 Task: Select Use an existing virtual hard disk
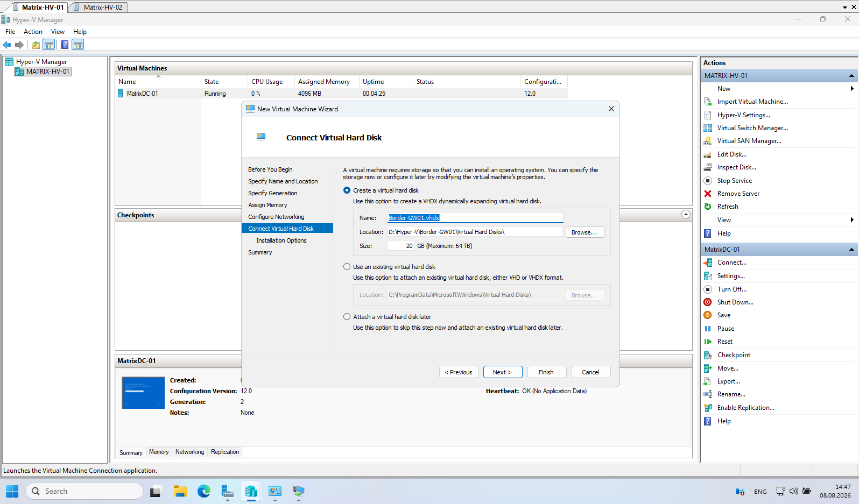[347, 267]
